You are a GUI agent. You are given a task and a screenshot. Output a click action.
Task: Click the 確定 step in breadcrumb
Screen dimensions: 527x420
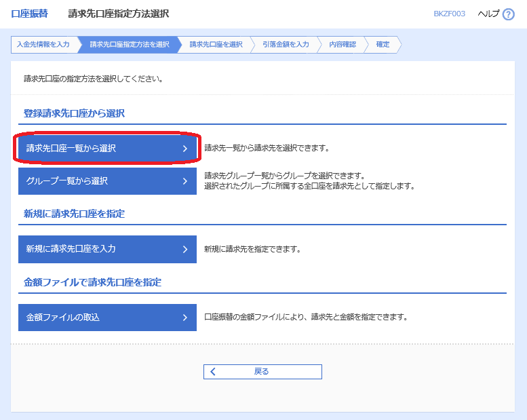pyautogui.click(x=383, y=44)
